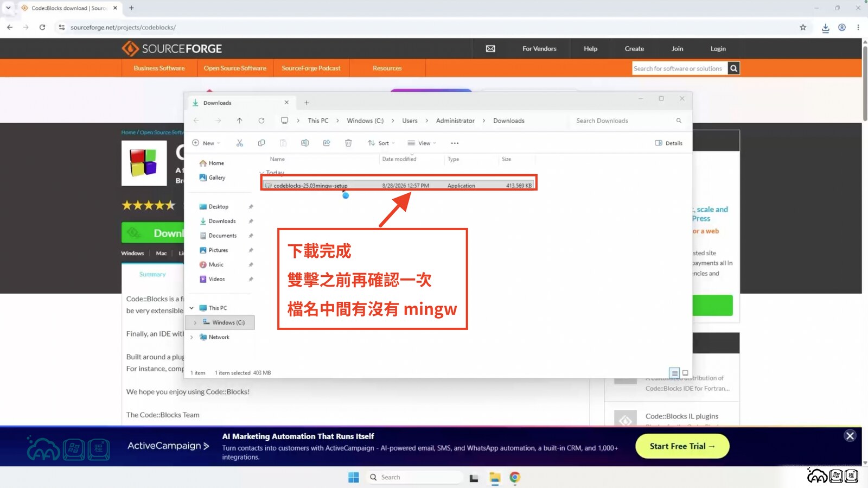The height and width of the screenshot is (488, 868).
Task: Click the Login link on SourceForge
Action: pos(718,49)
